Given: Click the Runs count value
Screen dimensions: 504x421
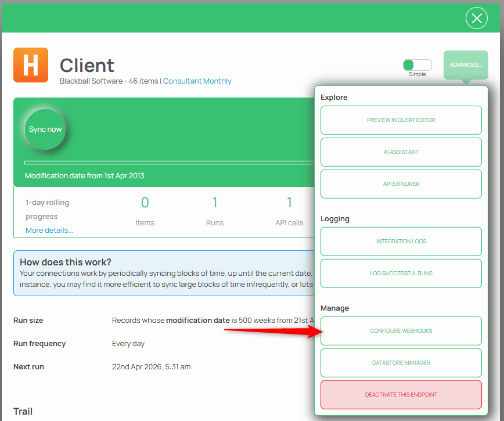Looking at the screenshot, I should coord(215,203).
